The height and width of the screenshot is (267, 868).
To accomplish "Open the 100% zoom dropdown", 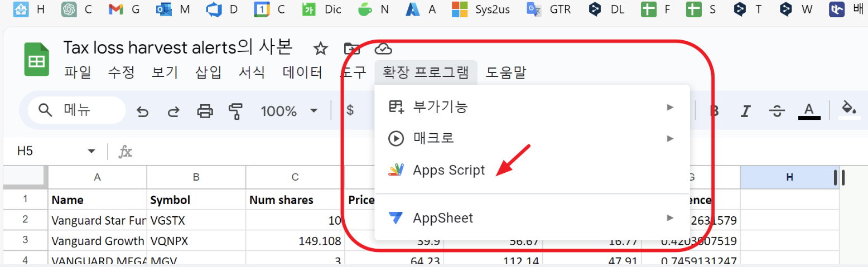I will click(289, 111).
